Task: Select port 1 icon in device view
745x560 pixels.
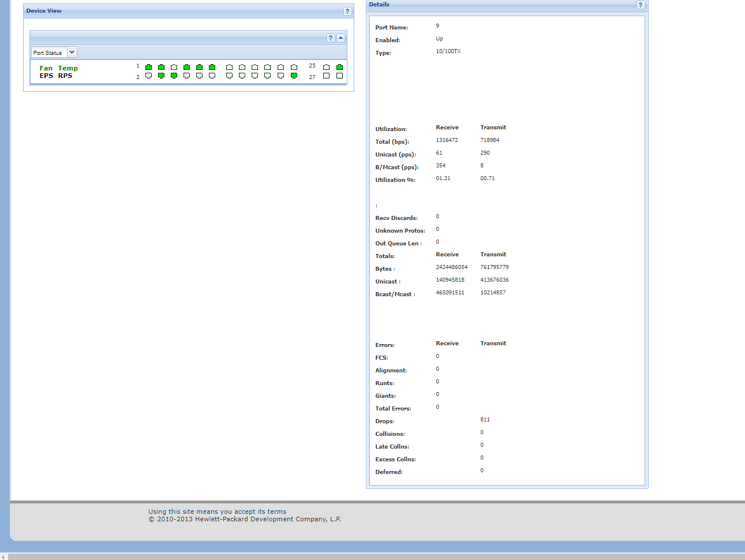Action: 148,67
